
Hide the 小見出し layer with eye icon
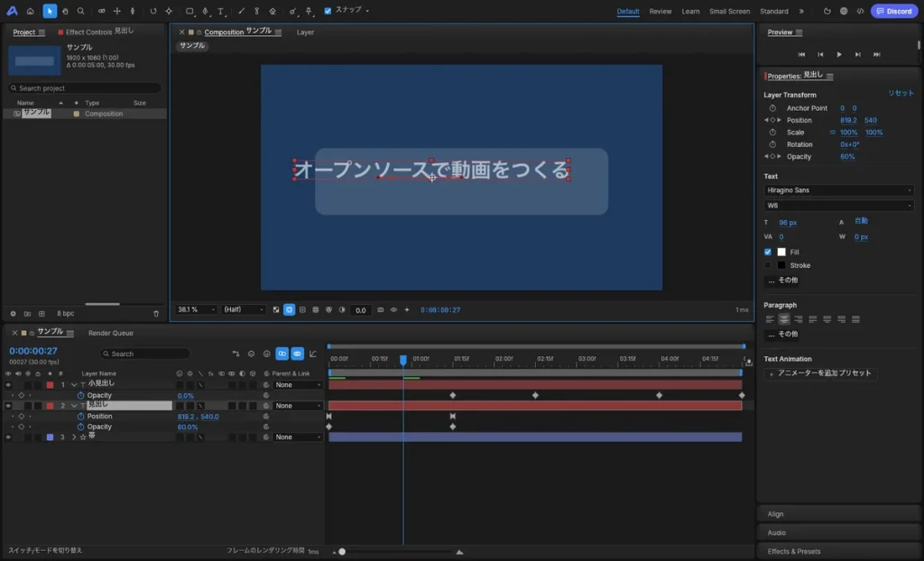click(x=8, y=385)
